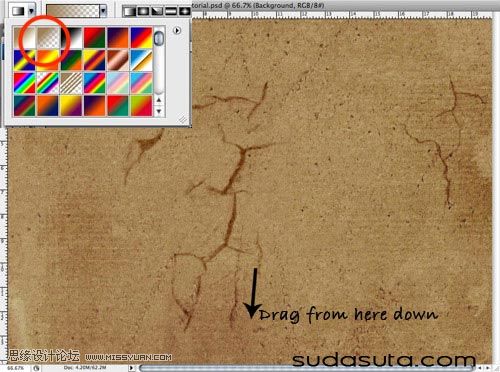Select the opaque Spectrum rainbow gradient

click(24, 83)
